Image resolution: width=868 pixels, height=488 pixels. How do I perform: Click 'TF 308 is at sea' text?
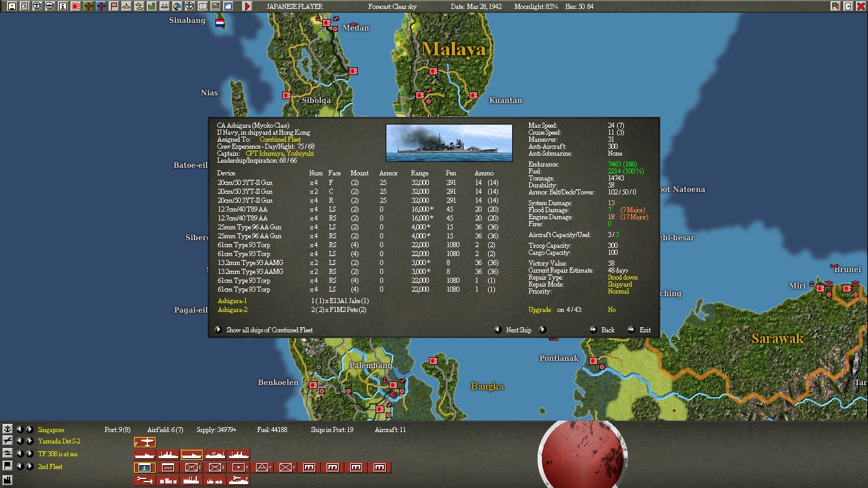click(58, 454)
